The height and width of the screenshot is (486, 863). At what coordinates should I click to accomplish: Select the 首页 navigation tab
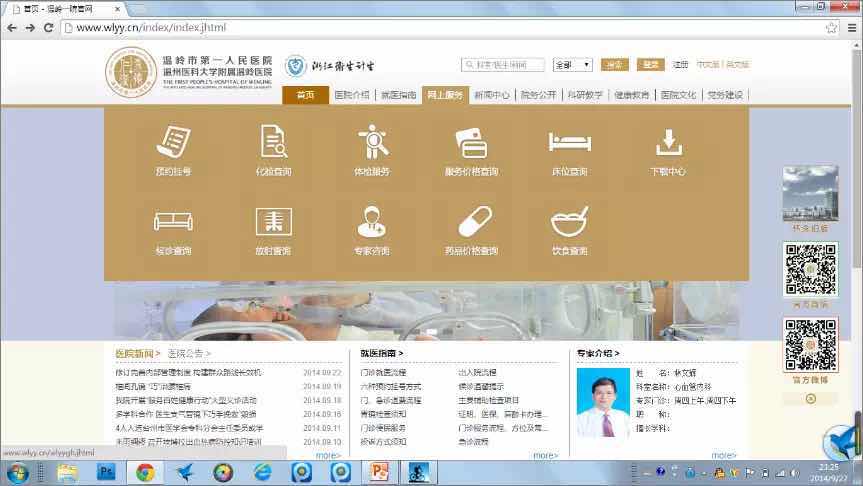click(306, 95)
